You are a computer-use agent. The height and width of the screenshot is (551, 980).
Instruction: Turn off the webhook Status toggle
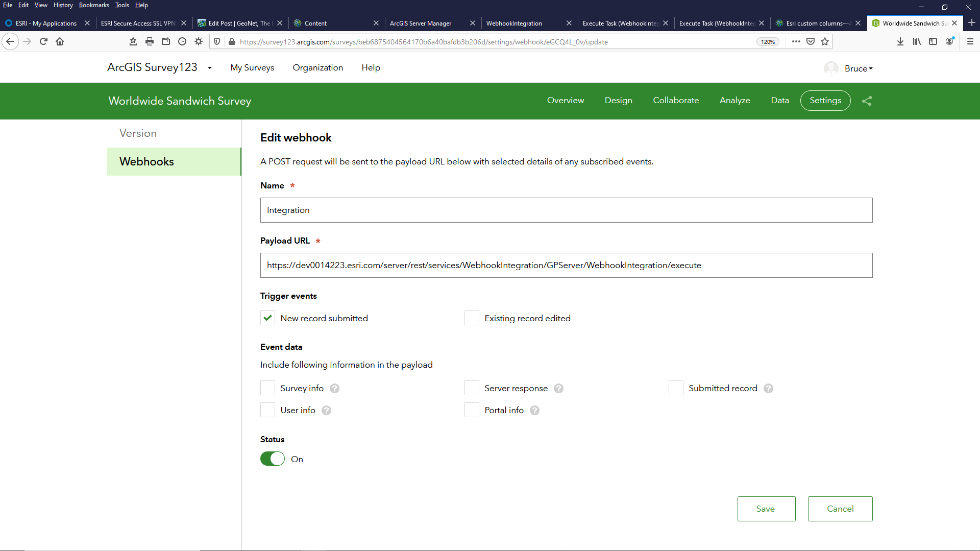point(273,459)
